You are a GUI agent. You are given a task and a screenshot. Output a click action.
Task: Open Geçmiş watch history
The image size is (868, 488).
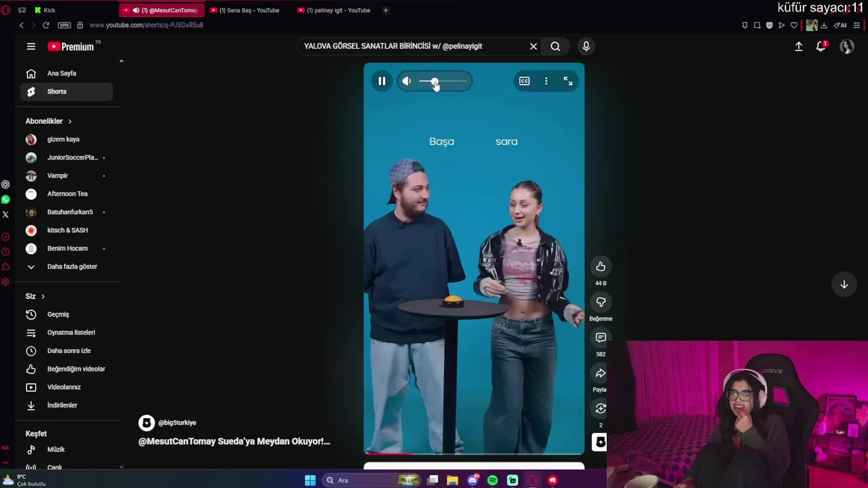coord(66,314)
